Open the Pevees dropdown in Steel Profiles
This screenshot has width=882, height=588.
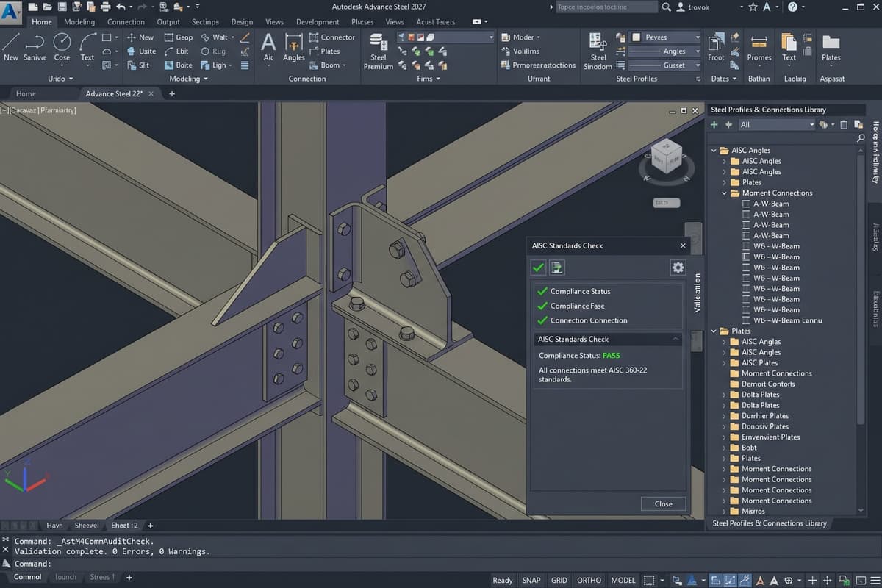(666, 37)
